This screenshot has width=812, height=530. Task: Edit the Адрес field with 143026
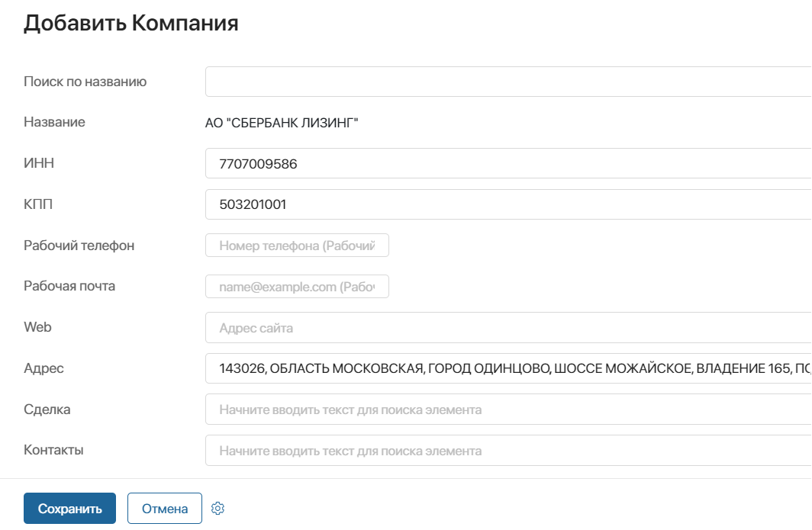508,368
